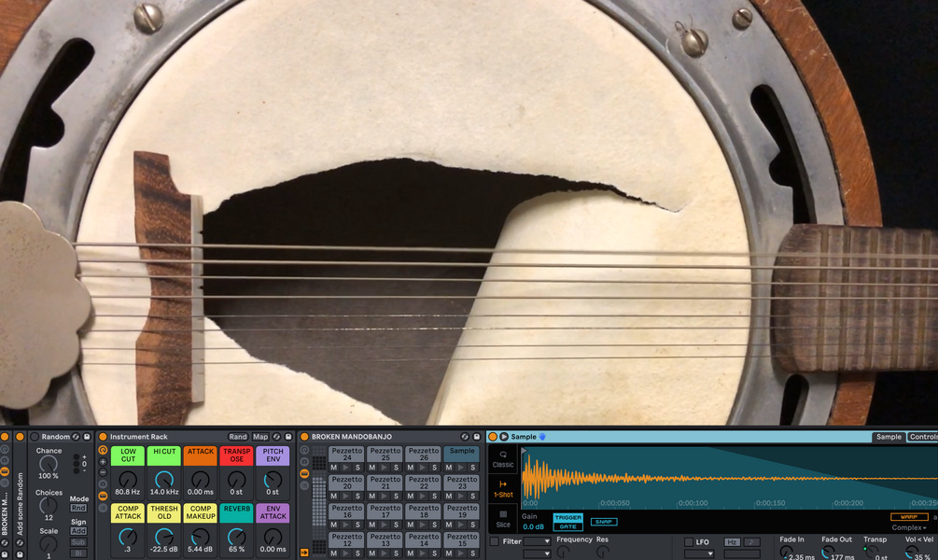Image resolution: width=938 pixels, height=560 pixels.
Task: Save the BROKEN MANDOBANJO rack preset
Action: click(477, 437)
